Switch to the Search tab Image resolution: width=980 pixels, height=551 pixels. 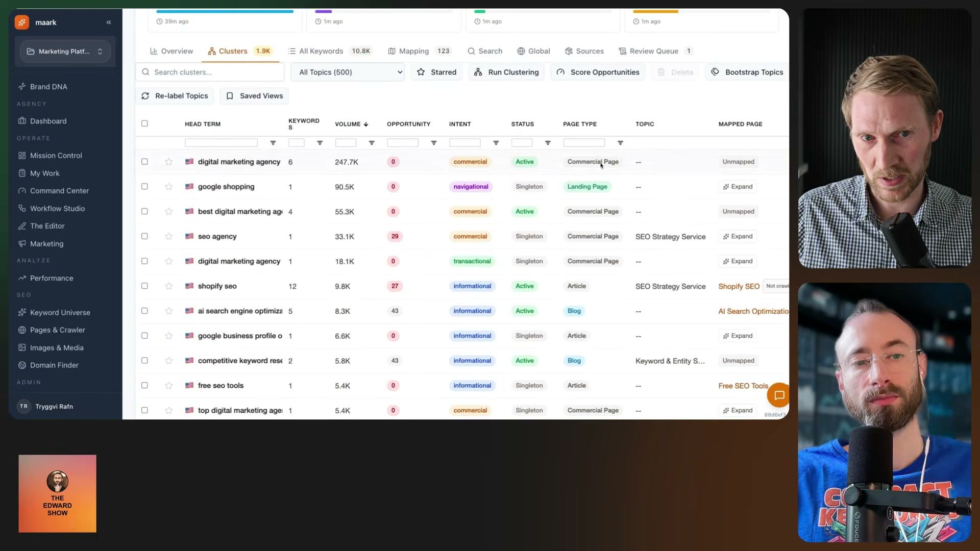485,51
